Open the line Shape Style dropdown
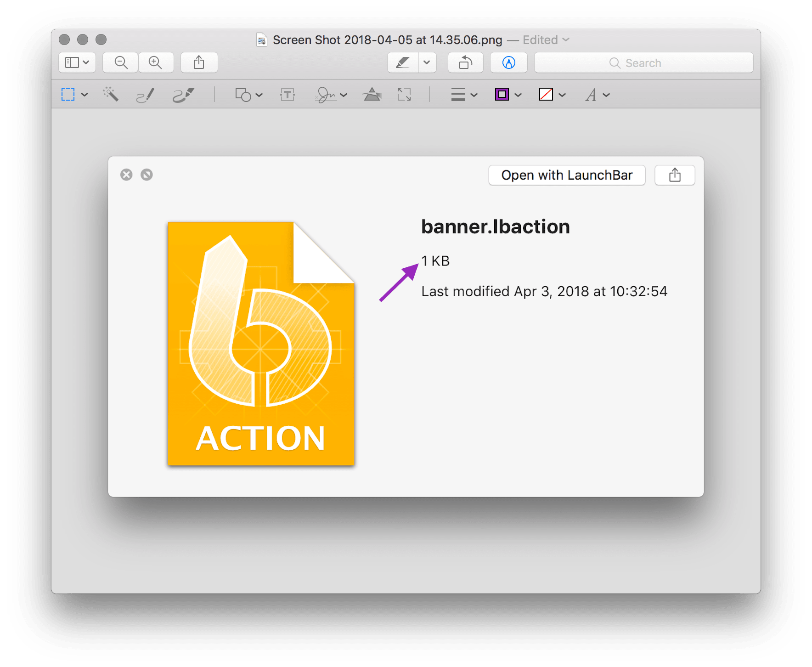Image resolution: width=812 pixels, height=667 pixels. [x=464, y=95]
